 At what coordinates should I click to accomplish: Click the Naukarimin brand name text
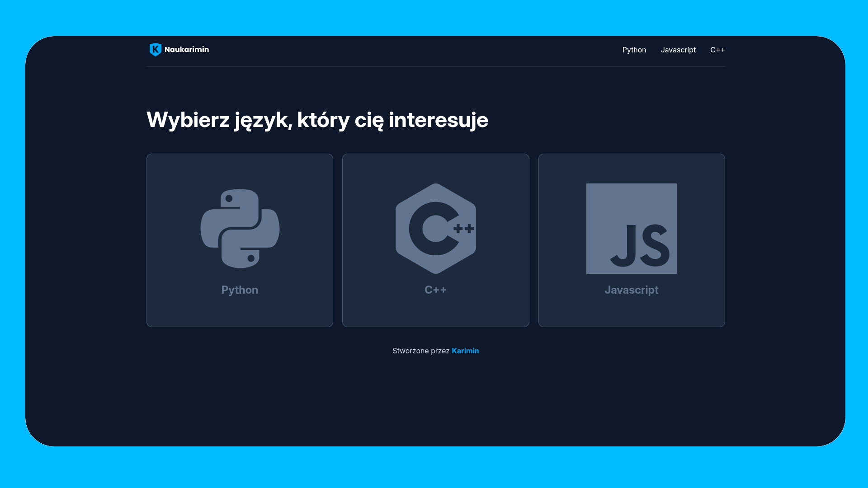187,50
